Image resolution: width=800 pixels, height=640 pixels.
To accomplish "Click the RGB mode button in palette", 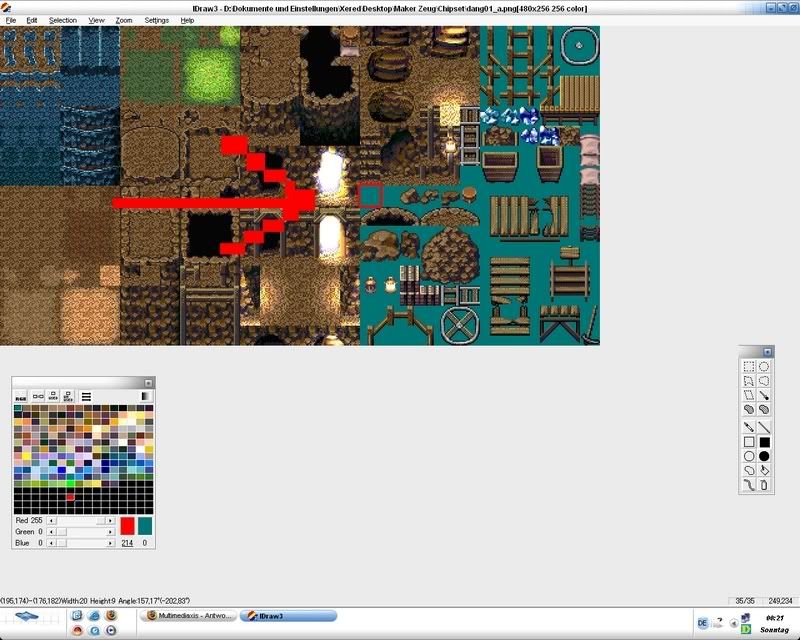I will [21, 397].
